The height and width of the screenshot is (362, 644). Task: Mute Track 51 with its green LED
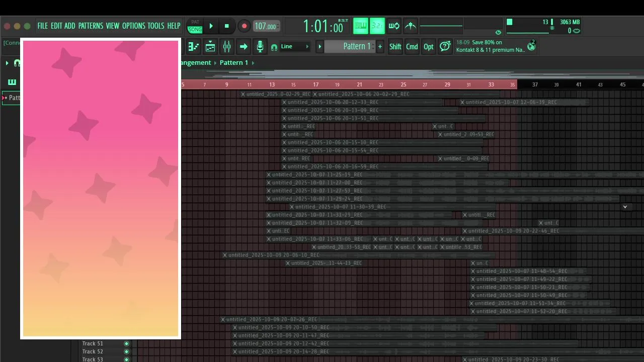(x=126, y=344)
